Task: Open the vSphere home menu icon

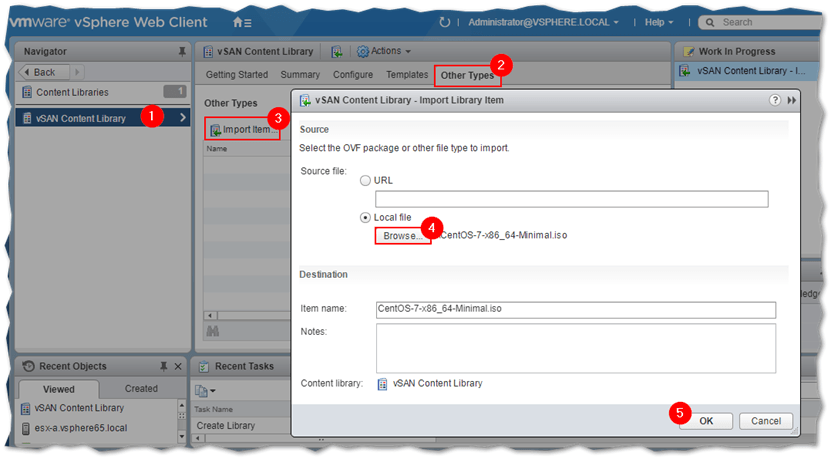Action: pos(242,23)
